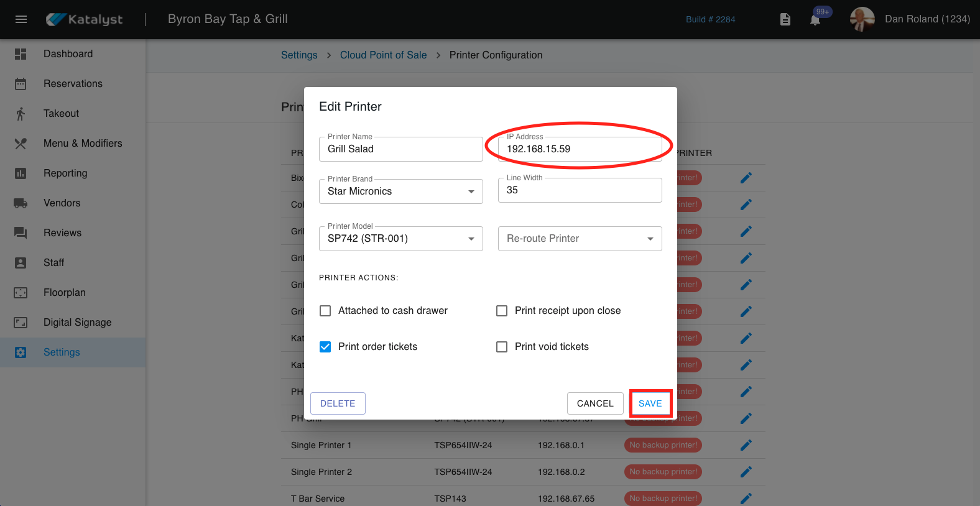The height and width of the screenshot is (506, 980).
Task: Click the Floorplan sidebar icon
Action: pos(21,293)
